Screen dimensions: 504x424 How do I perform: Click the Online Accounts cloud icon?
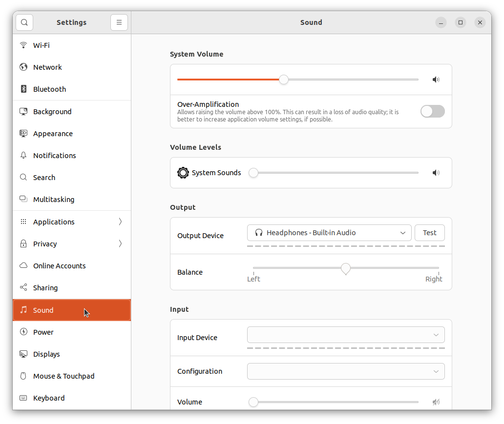coord(23,265)
